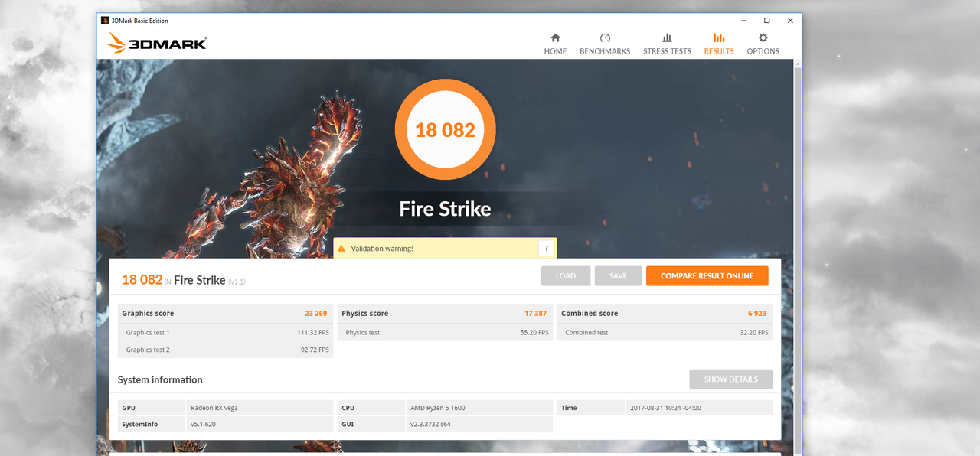Click the Fire Strike title text
The height and width of the screenshot is (456, 980).
[x=445, y=208]
